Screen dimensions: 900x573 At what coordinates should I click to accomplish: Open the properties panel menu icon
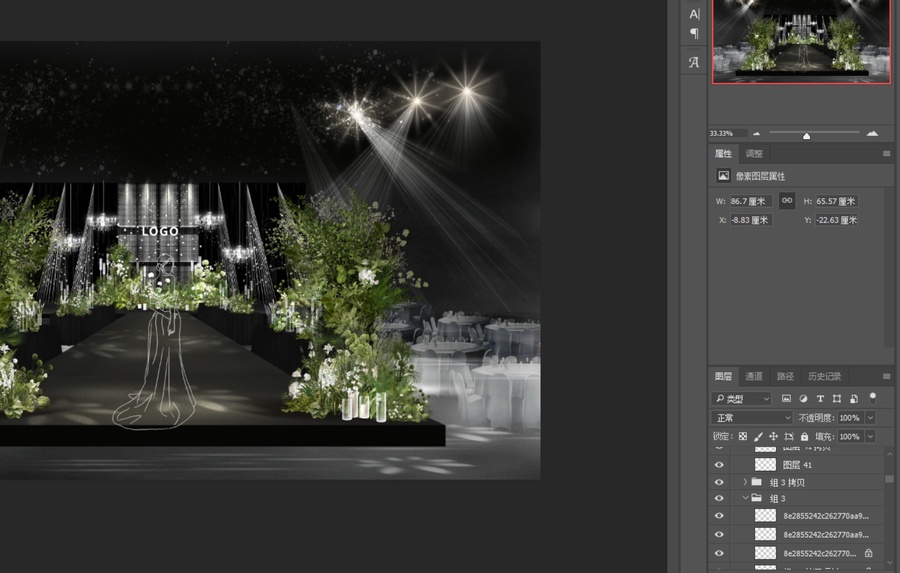point(886,153)
